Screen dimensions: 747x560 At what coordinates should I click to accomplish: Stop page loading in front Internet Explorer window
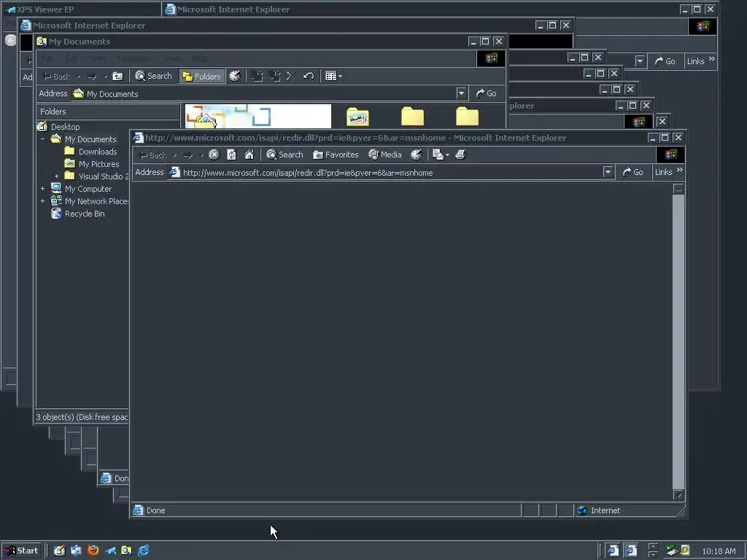click(x=214, y=155)
